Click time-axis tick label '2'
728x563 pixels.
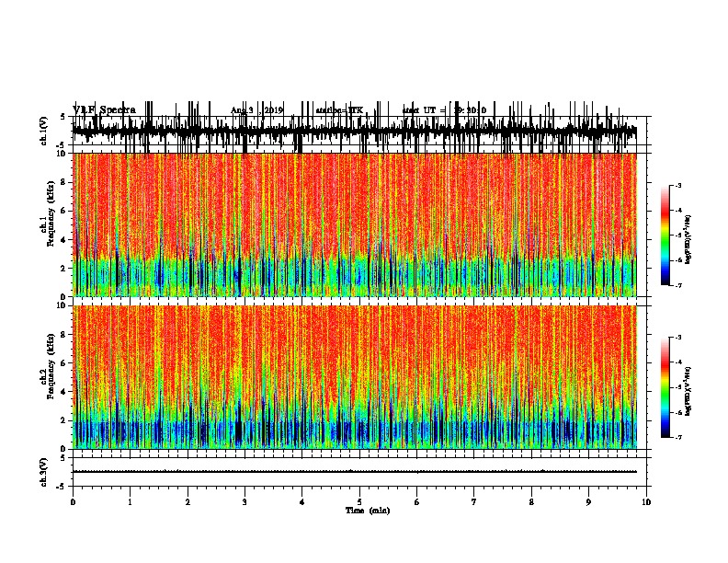pyautogui.click(x=188, y=502)
